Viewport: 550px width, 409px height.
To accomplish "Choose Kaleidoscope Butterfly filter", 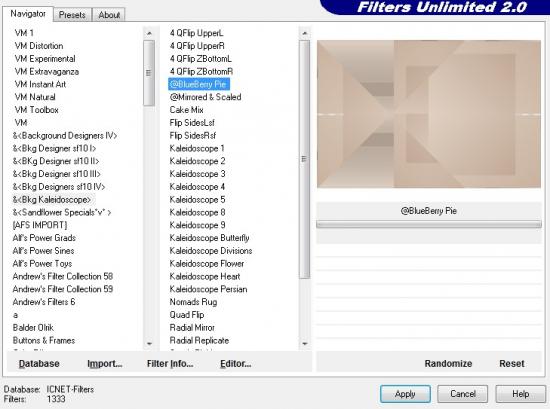I will pos(209,238).
